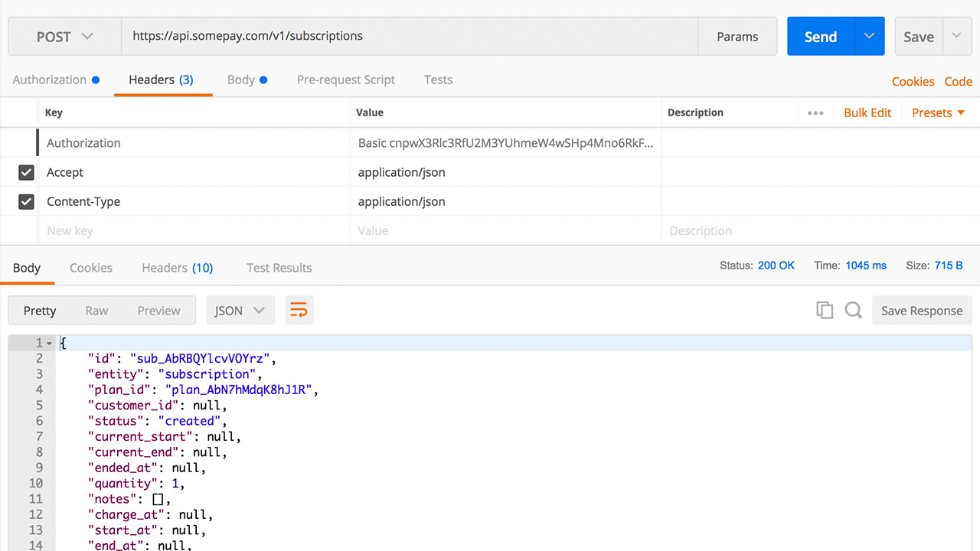Select the Authorization key cell
The height and width of the screenshot is (551, 980).
[195, 143]
